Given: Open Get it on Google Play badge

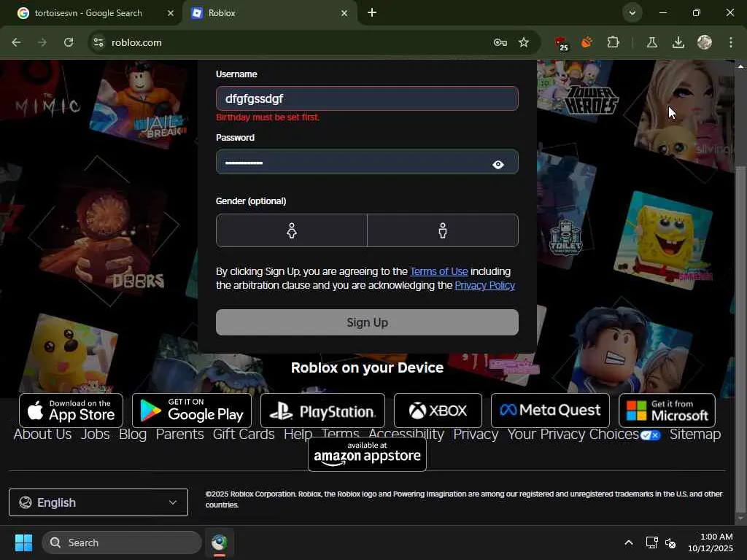Looking at the screenshot, I should (192, 411).
